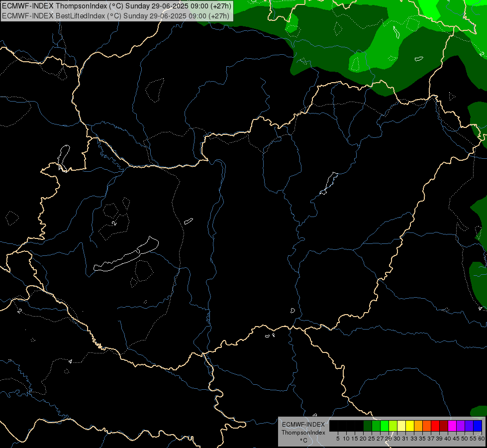
Task: Pick the pure yellow 31–33 legend swatch
Action: (x=410, y=426)
